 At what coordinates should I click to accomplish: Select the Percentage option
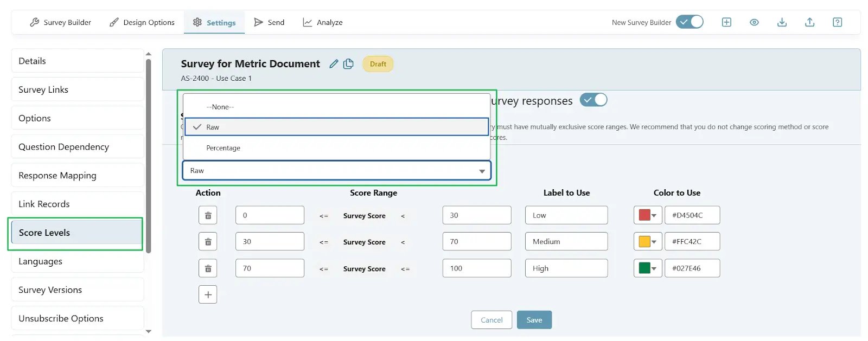pyautogui.click(x=336, y=147)
